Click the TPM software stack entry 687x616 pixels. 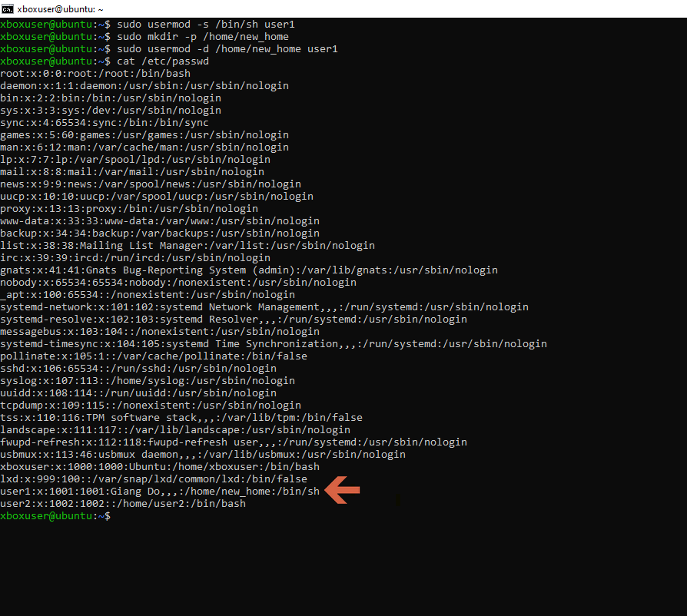point(181,418)
